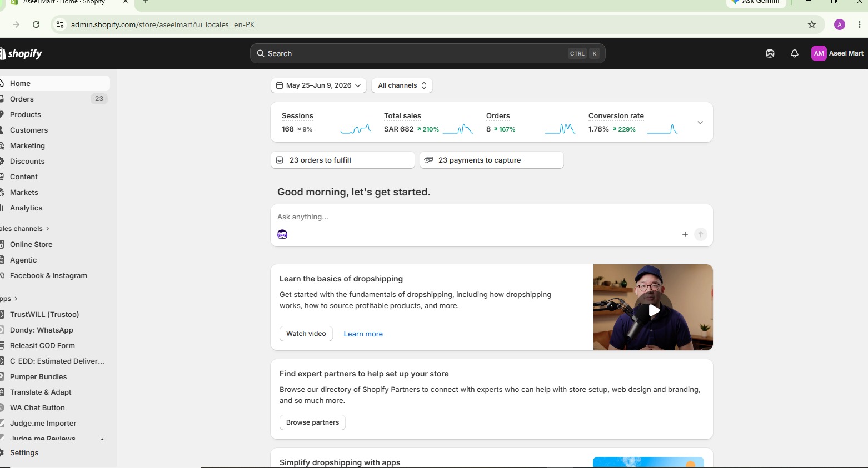Open the date range May 25–Jun 9 dropdown
Viewport: 868px width, 468px height.
[x=318, y=85]
